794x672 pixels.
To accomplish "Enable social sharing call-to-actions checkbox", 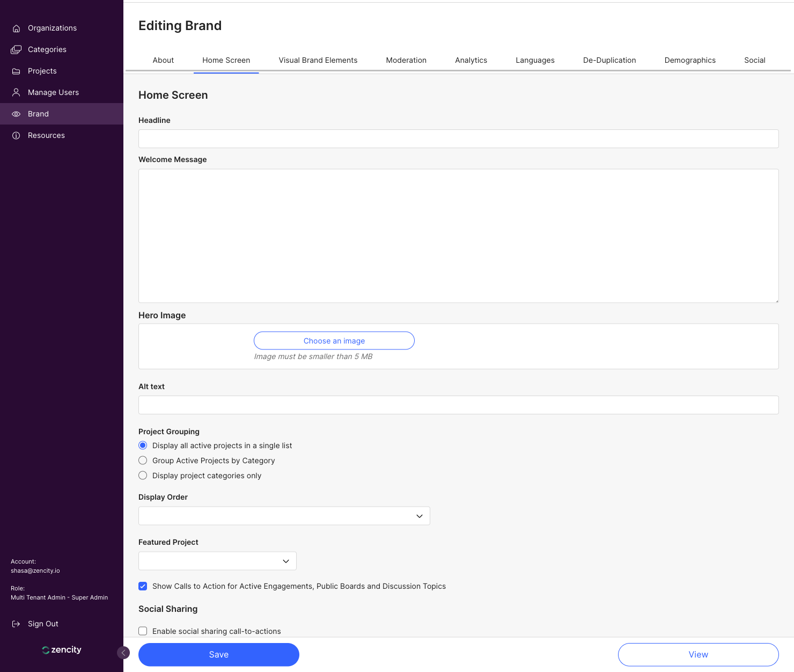I will pyautogui.click(x=143, y=631).
